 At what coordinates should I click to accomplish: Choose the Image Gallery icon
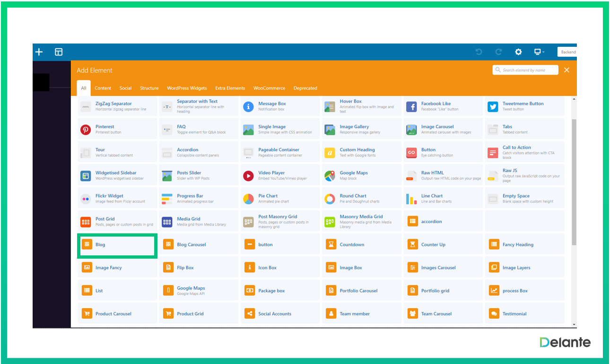pos(330,130)
